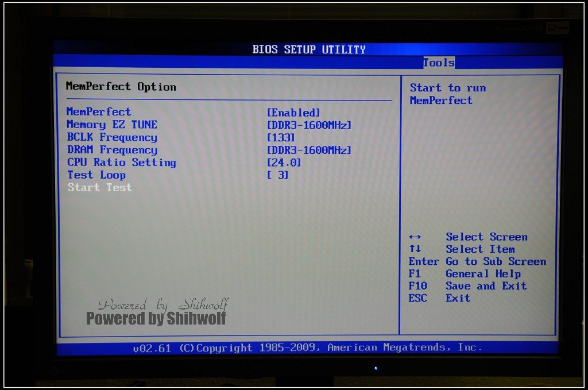The width and height of the screenshot is (588, 390).
Task: Select the Memory EZ TUNE option
Action: 112,125
